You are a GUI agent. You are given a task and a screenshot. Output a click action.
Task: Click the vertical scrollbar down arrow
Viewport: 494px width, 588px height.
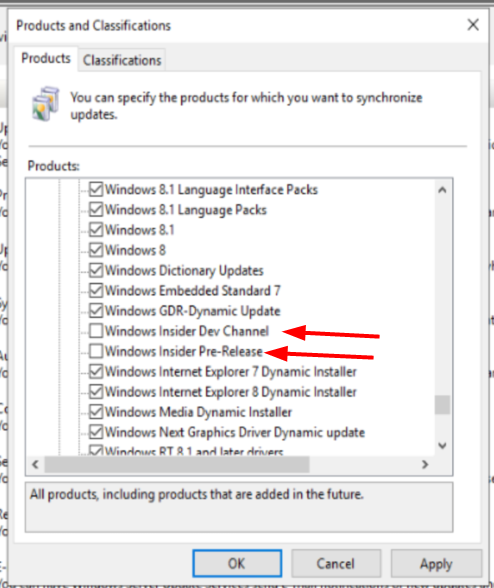(443, 446)
